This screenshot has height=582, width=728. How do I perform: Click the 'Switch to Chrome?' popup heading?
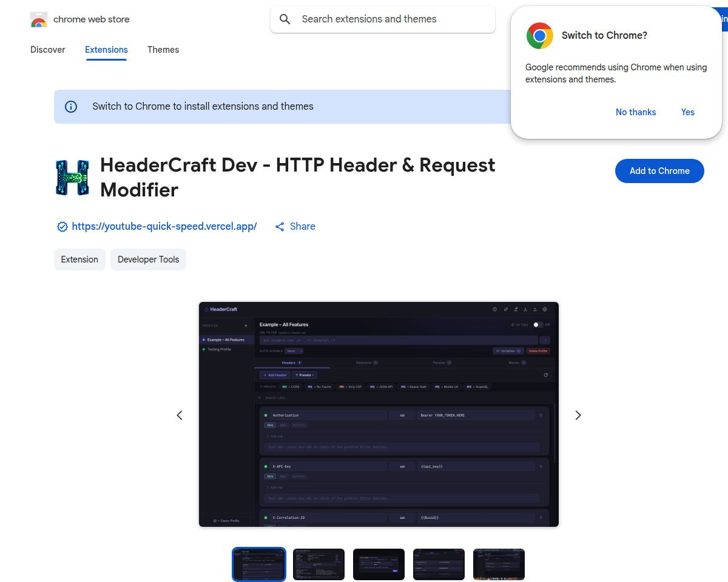[604, 36]
